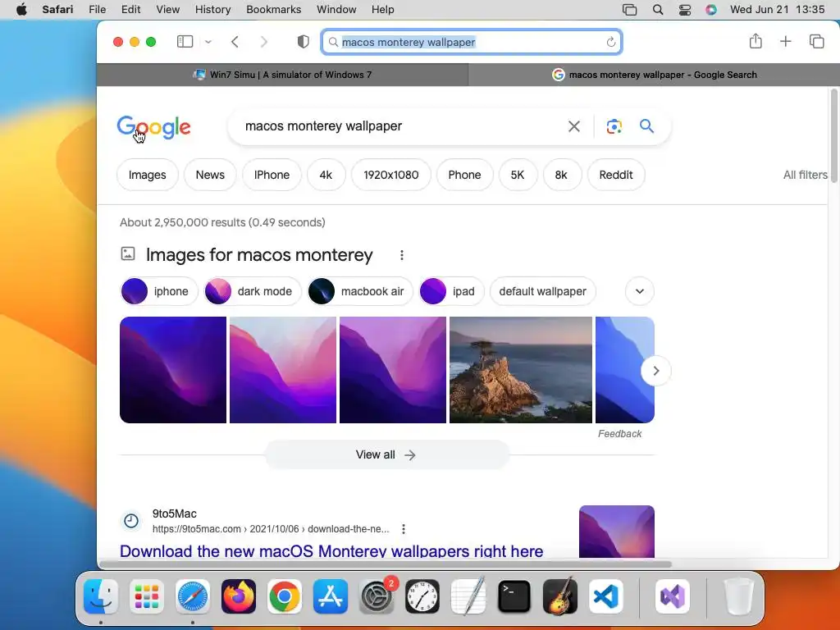Open the Share menu in Safari toolbar

click(x=756, y=41)
